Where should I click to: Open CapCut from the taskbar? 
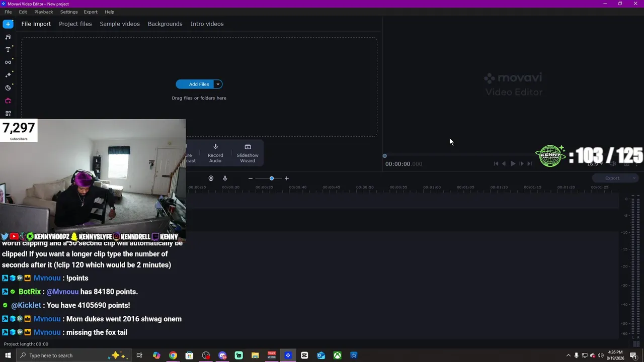304,355
